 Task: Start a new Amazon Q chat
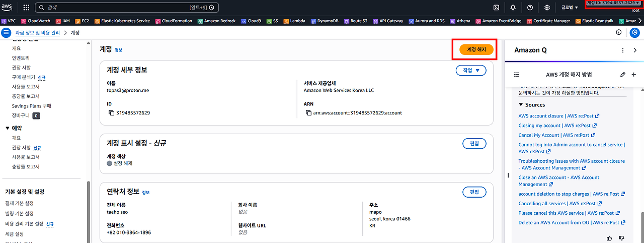[634, 75]
